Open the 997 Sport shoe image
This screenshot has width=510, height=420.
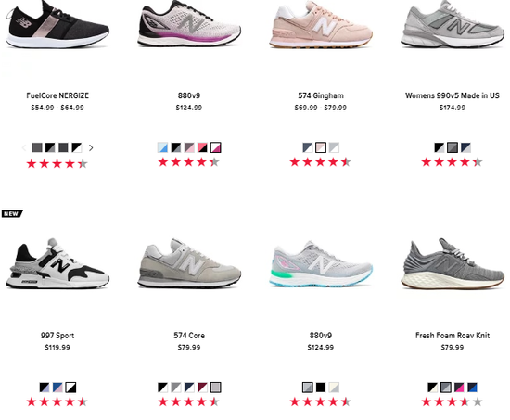click(57, 264)
